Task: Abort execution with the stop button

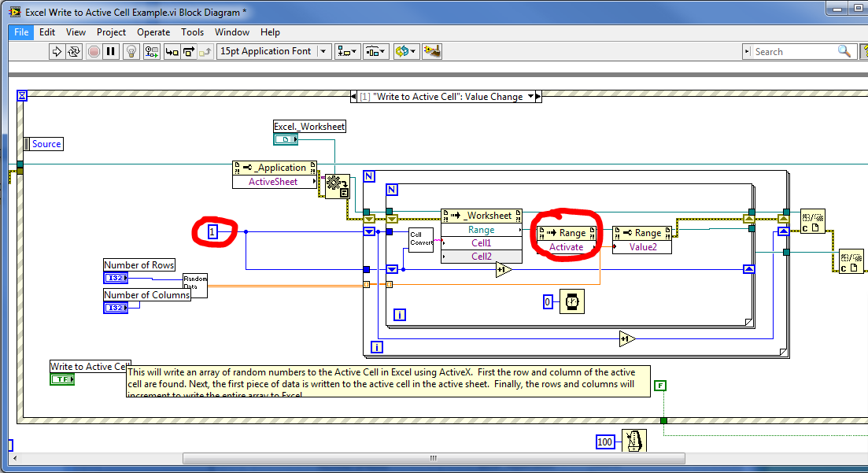Action: [x=94, y=51]
